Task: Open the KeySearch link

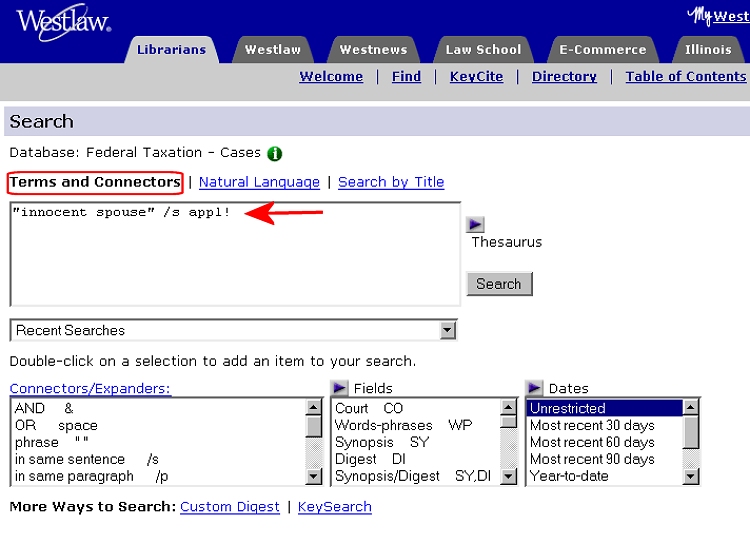Action: [335, 507]
